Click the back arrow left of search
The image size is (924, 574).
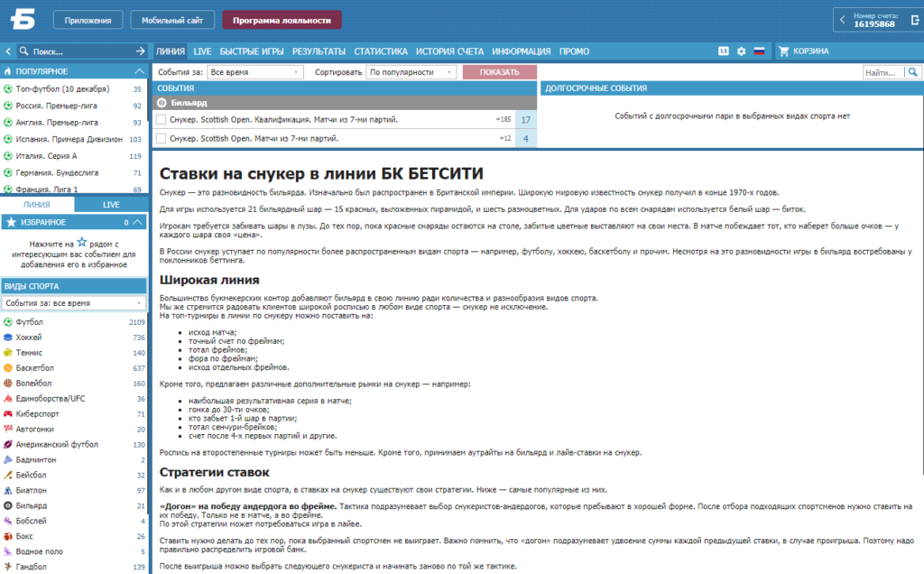click(x=7, y=51)
